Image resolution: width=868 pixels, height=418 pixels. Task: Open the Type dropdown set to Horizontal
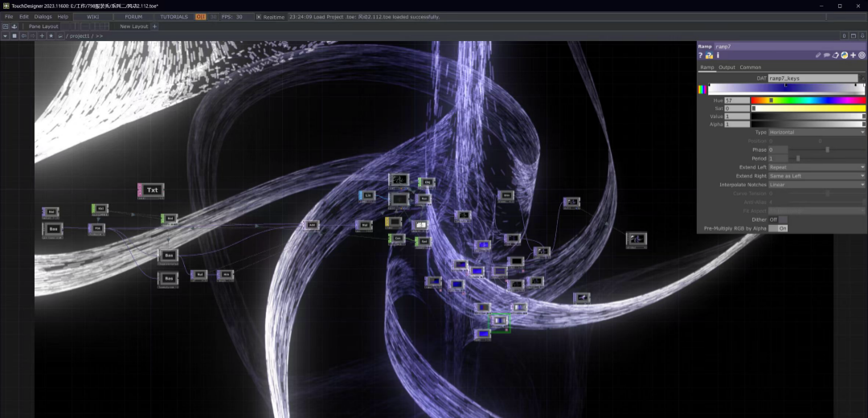tap(817, 132)
